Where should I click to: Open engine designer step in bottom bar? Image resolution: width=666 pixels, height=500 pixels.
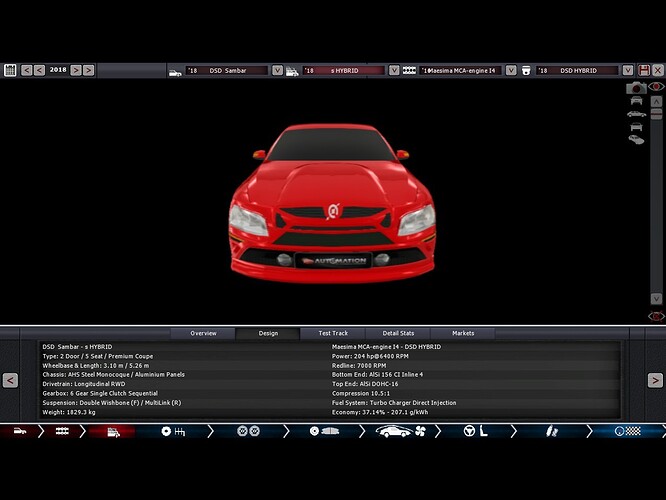pos(62,431)
